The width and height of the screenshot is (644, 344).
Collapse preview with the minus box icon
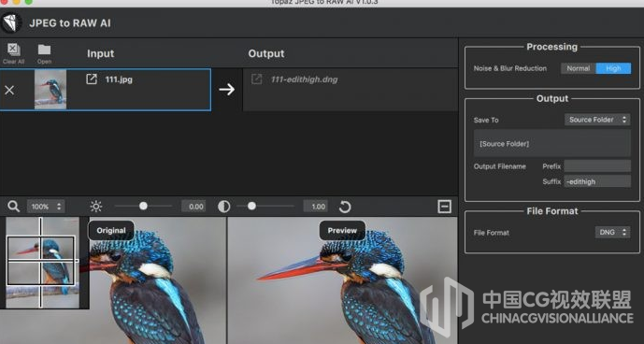pyautogui.click(x=444, y=207)
